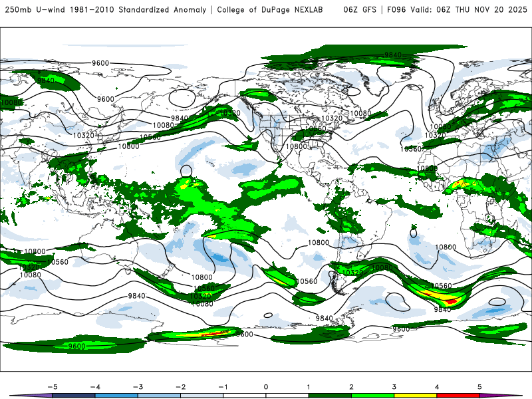Screen dimensions: 532x399
Task: Click the 9600 label in the green band on the map's lower-left edge
Action: point(76,346)
